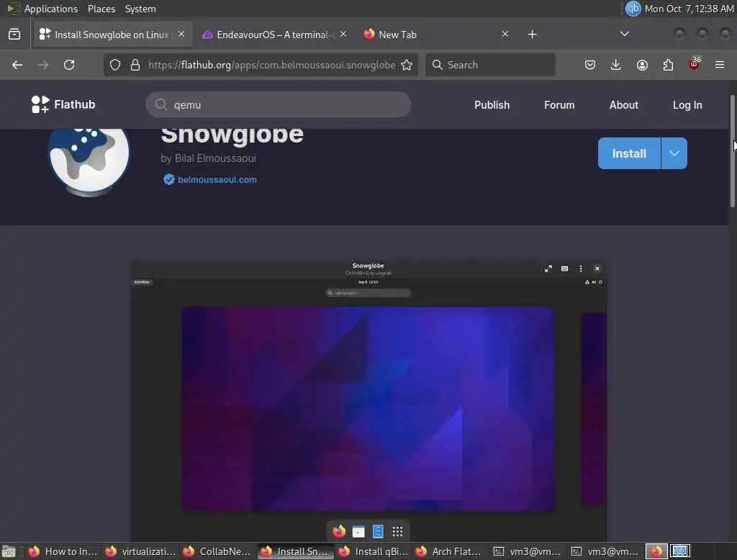Switch to Install qBi... taskbar window
This screenshot has height=560, width=737.
coord(374,551)
